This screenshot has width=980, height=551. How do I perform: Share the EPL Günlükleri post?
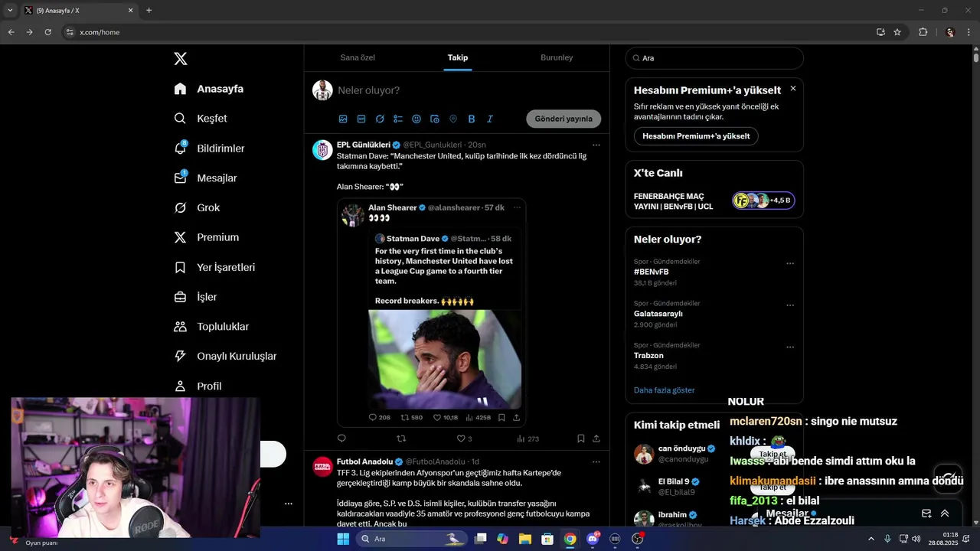[x=596, y=439]
